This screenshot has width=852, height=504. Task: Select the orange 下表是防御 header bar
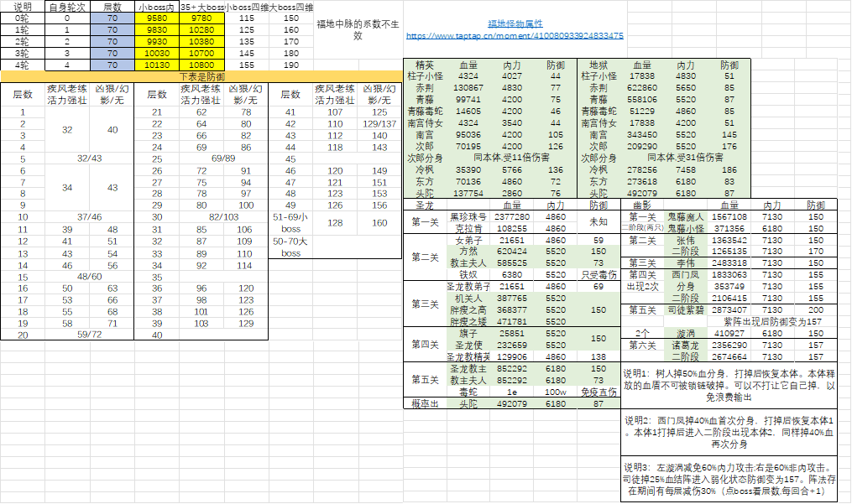click(201, 76)
